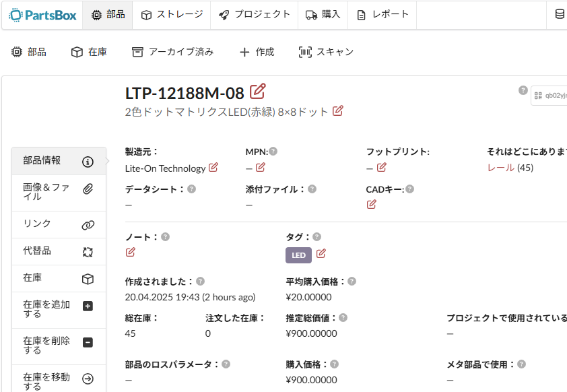Open the 部品 top navigation tab
This screenshot has height=392, width=567.
108,15
